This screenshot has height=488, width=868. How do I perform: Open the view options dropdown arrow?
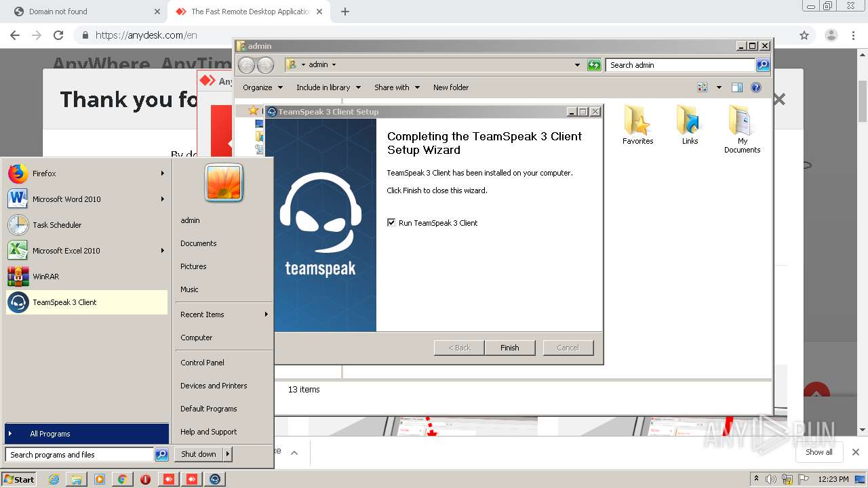click(717, 87)
